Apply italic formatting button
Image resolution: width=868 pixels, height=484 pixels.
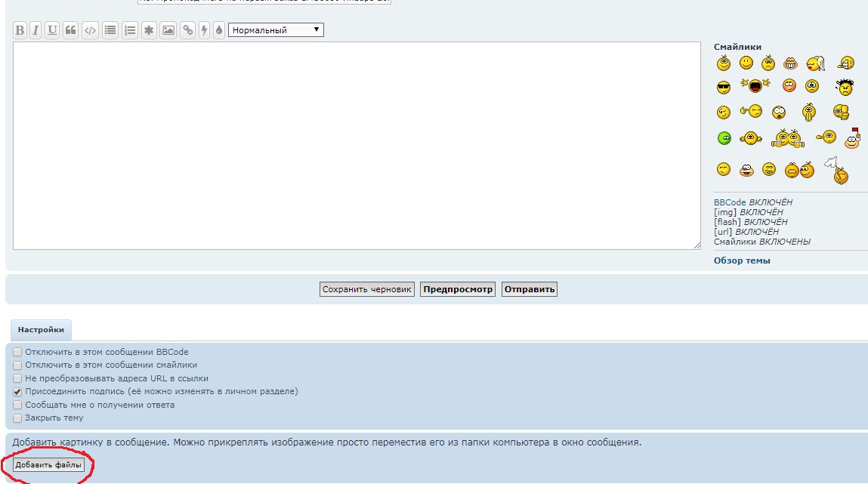point(36,30)
